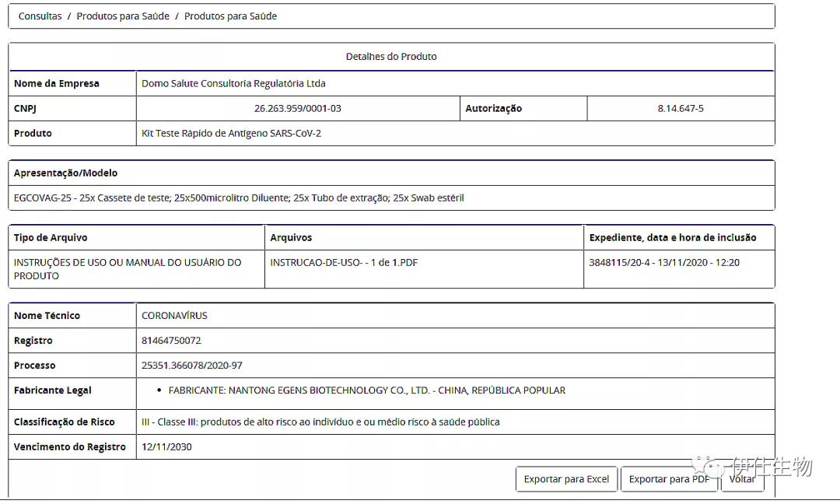840x504 pixels.
Task: Click the Detalhes do Produto table header
Action: pyautogui.click(x=391, y=57)
